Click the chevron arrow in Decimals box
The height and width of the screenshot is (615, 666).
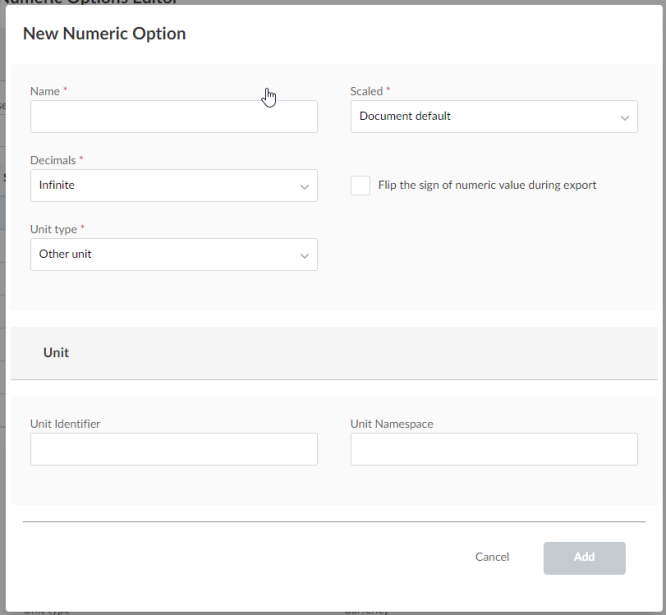point(304,187)
